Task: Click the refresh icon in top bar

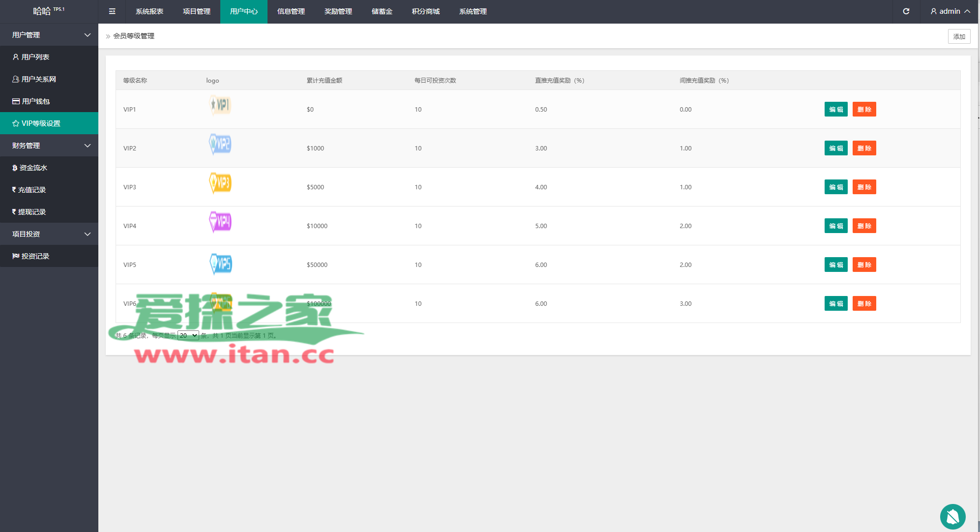Action: pos(906,11)
